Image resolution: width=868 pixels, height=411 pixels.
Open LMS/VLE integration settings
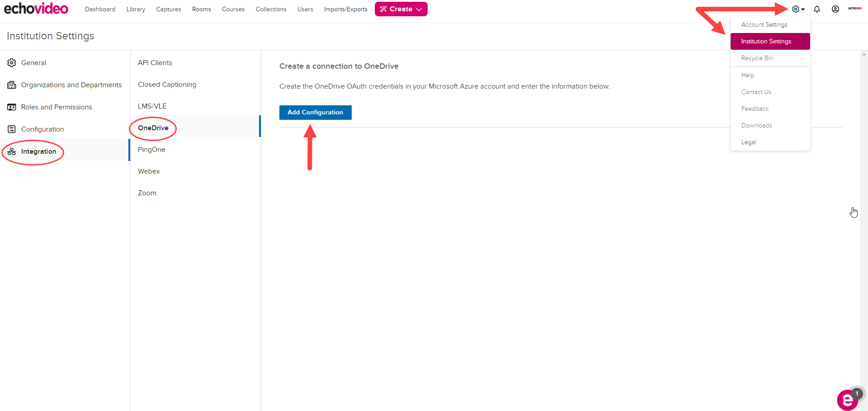click(196, 106)
